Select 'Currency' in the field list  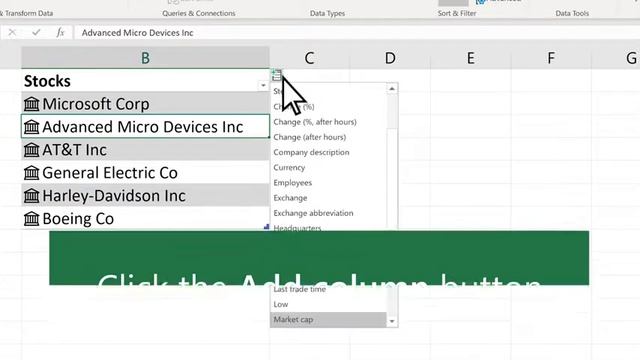[x=289, y=167]
